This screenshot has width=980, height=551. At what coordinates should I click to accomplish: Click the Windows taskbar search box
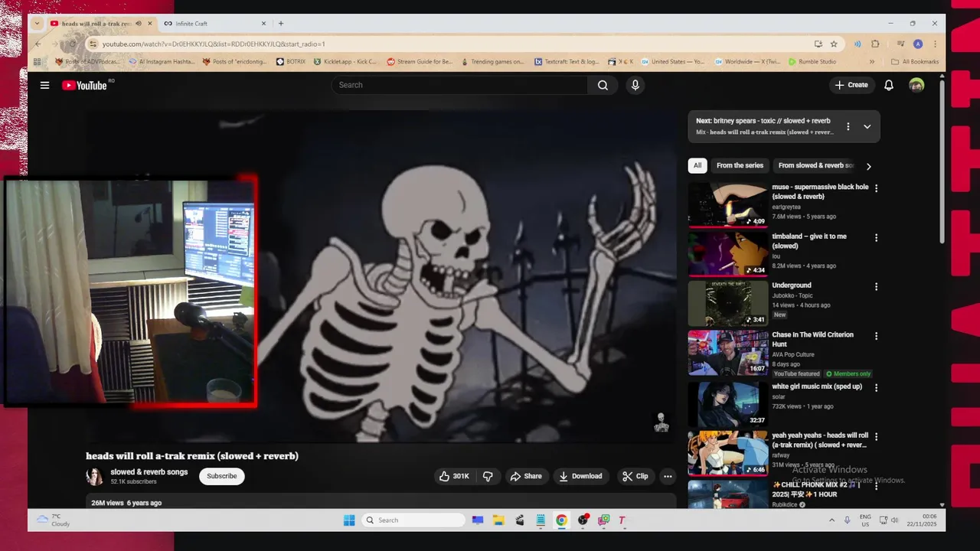[413, 520]
